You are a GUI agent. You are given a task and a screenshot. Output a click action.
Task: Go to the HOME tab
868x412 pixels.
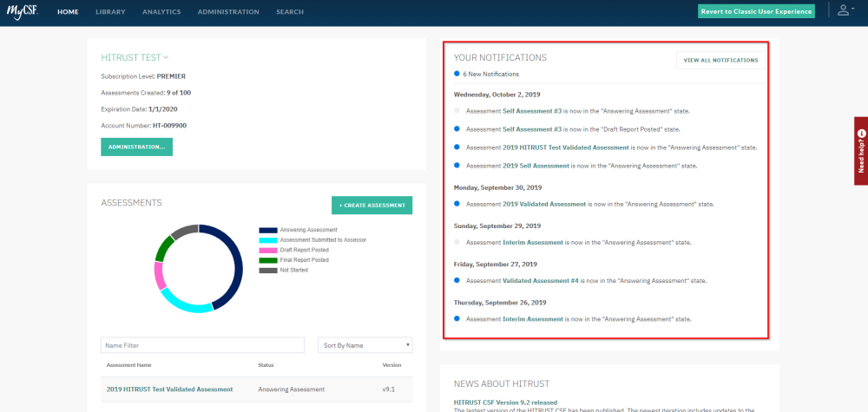68,11
